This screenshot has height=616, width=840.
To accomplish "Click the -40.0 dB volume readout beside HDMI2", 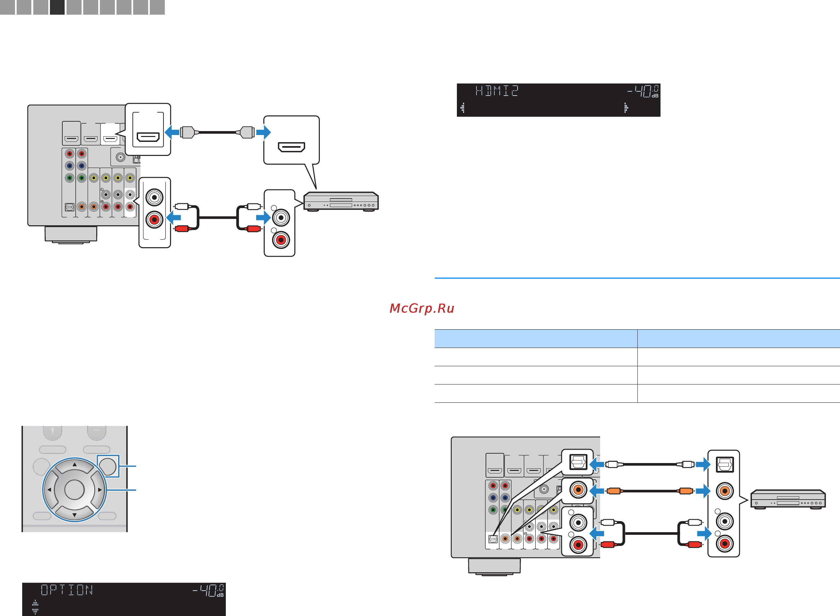I will click(643, 91).
